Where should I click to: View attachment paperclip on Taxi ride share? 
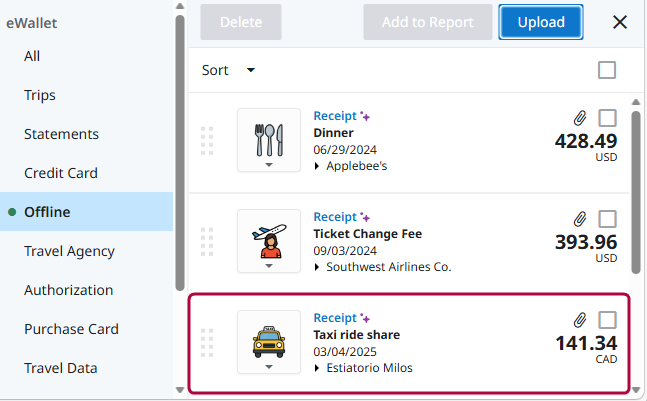pos(580,320)
